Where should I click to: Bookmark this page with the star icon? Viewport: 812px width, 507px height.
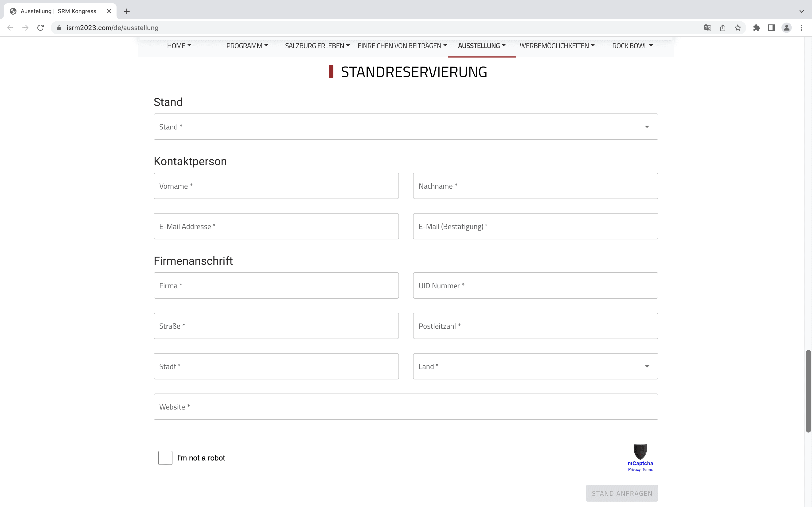[x=738, y=28]
